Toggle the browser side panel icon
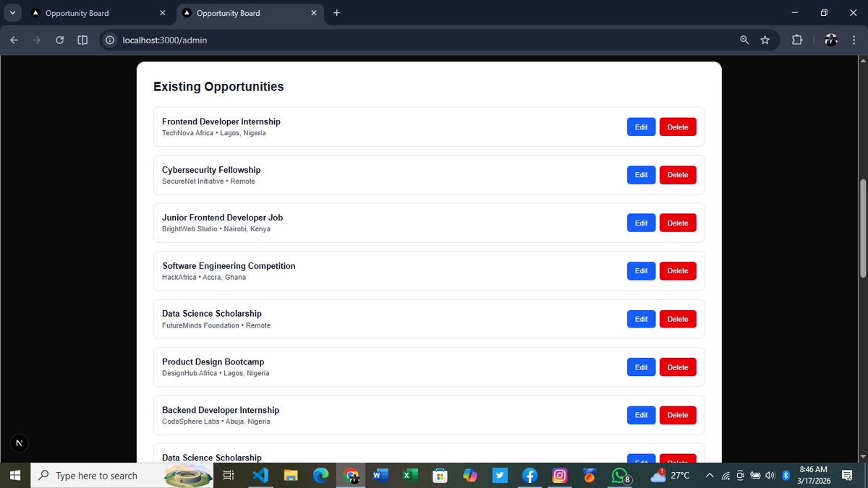Viewport: 868px width, 488px height. [x=82, y=40]
